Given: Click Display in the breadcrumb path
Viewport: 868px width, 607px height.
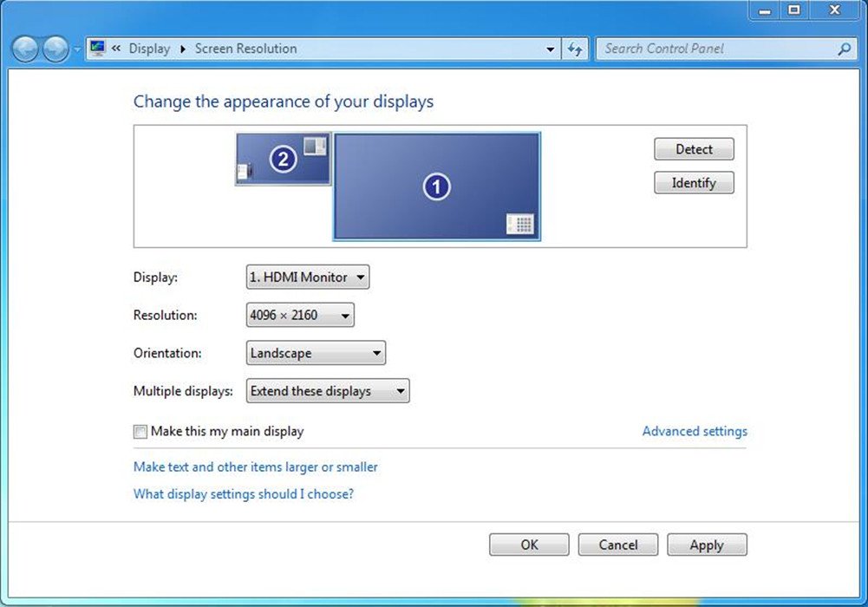Looking at the screenshot, I should click(149, 49).
